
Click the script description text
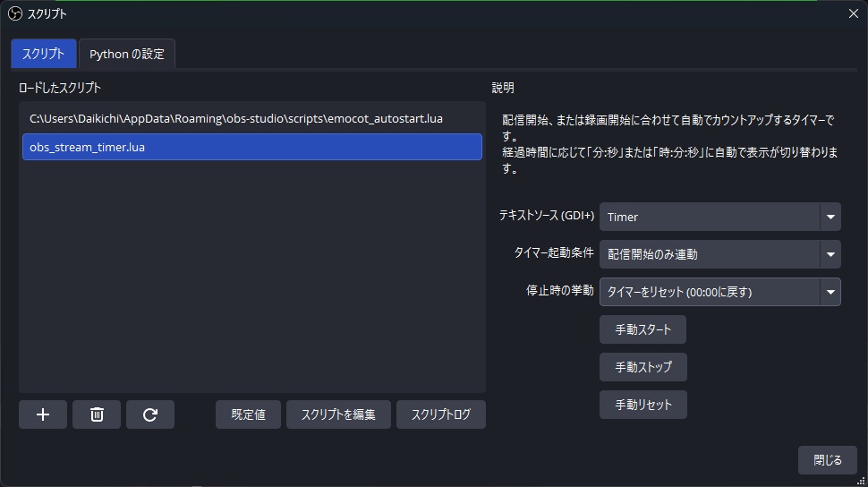coord(670,143)
